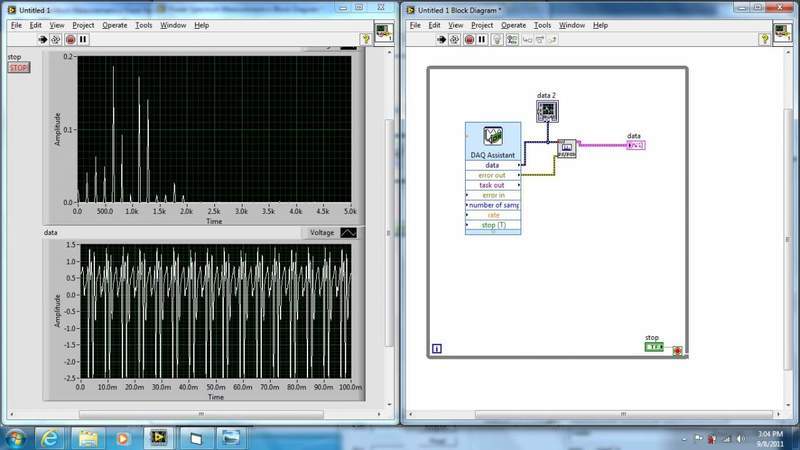Select the data 2 graph terminal

pyautogui.click(x=546, y=109)
